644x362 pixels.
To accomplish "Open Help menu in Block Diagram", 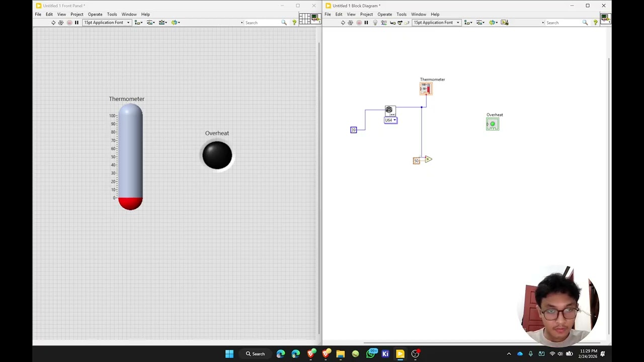I will coord(435,14).
